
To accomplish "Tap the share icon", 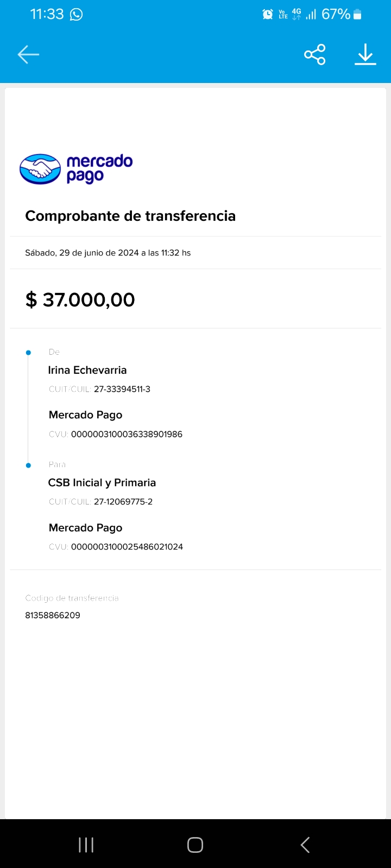I will [x=315, y=54].
